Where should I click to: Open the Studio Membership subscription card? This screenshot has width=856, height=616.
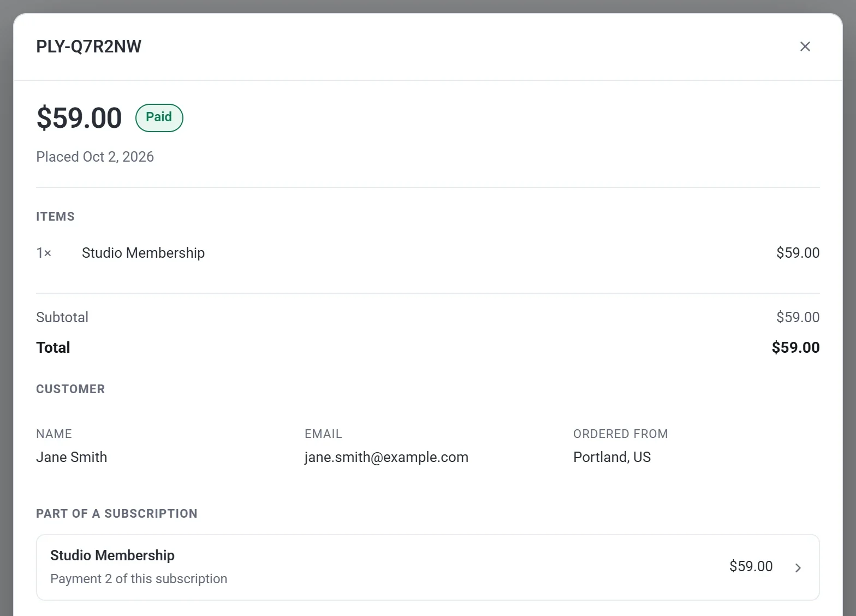pos(428,567)
